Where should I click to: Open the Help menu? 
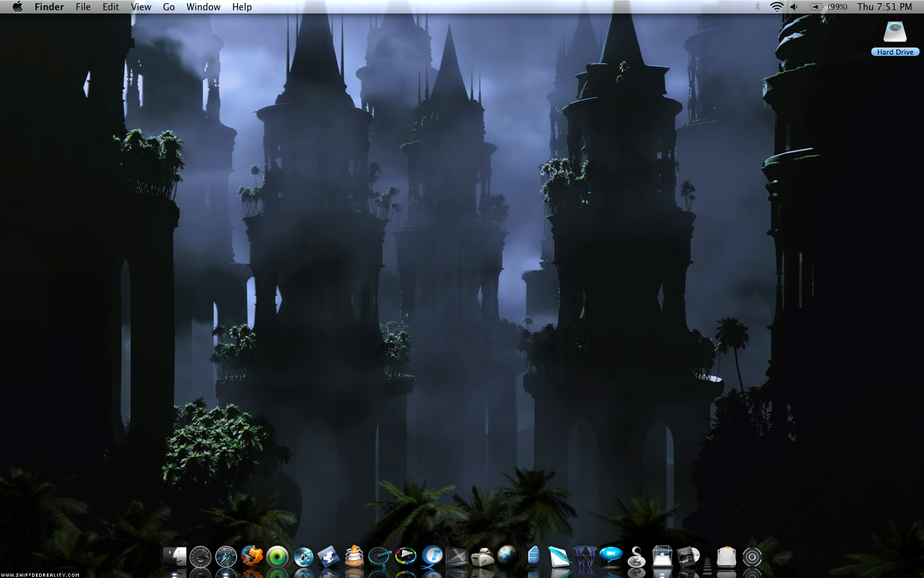tap(242, 7)
